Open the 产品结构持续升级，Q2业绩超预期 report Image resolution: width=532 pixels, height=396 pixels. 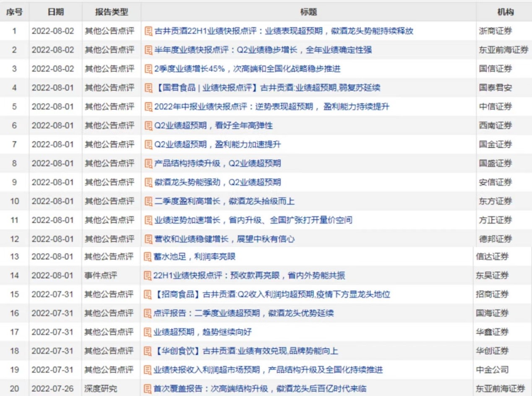pos(217,163)
